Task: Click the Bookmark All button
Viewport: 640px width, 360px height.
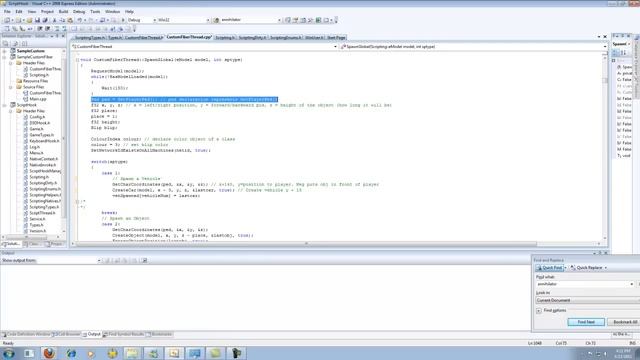Action: point(624,322)
